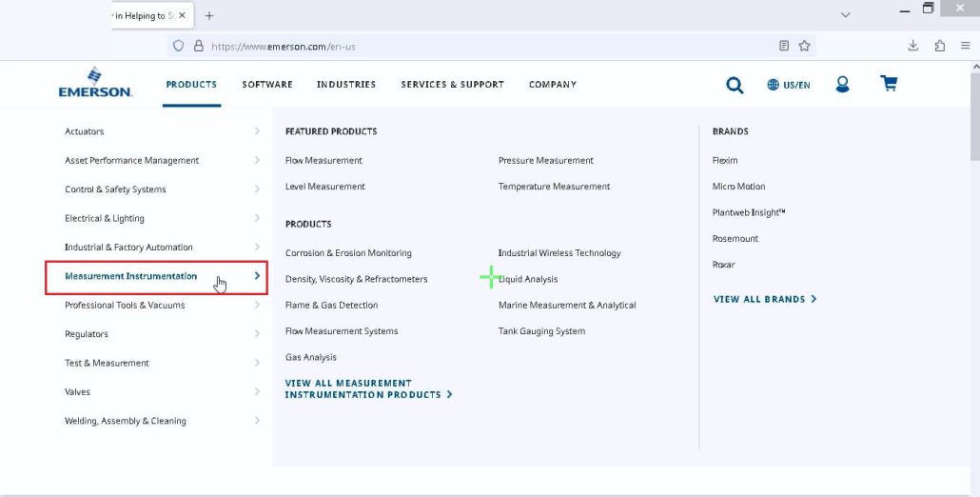The width and height of the screenshot is (980, 497).
Task: Bookmark this page with star icon
Action: [x=804, y=46]
